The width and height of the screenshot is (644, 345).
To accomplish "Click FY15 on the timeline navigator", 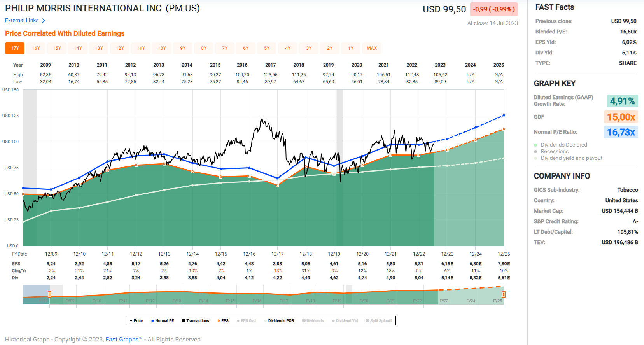I will 230,301.
